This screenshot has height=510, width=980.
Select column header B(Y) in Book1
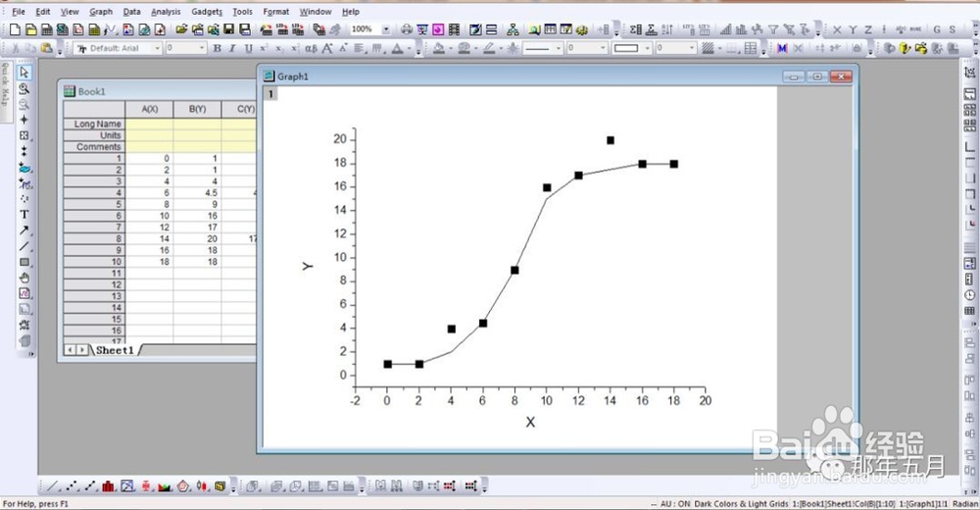click(x=198, y=109)
